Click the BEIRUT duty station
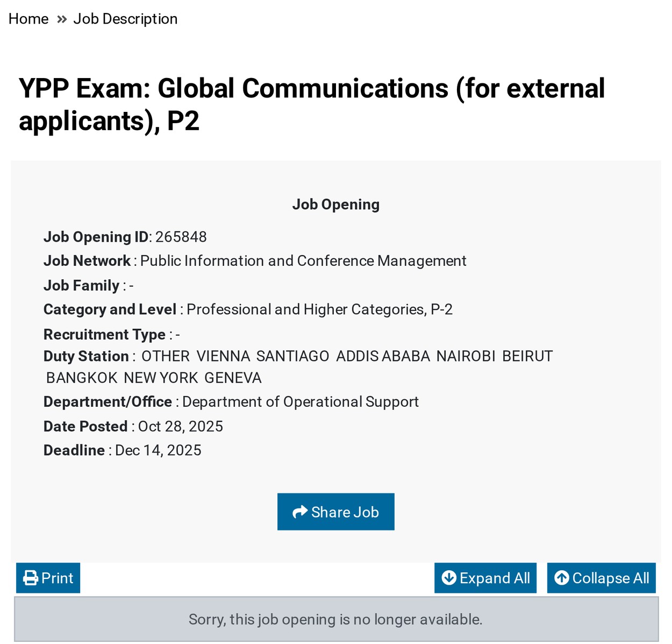672x644 pixels. click(527, 356)
